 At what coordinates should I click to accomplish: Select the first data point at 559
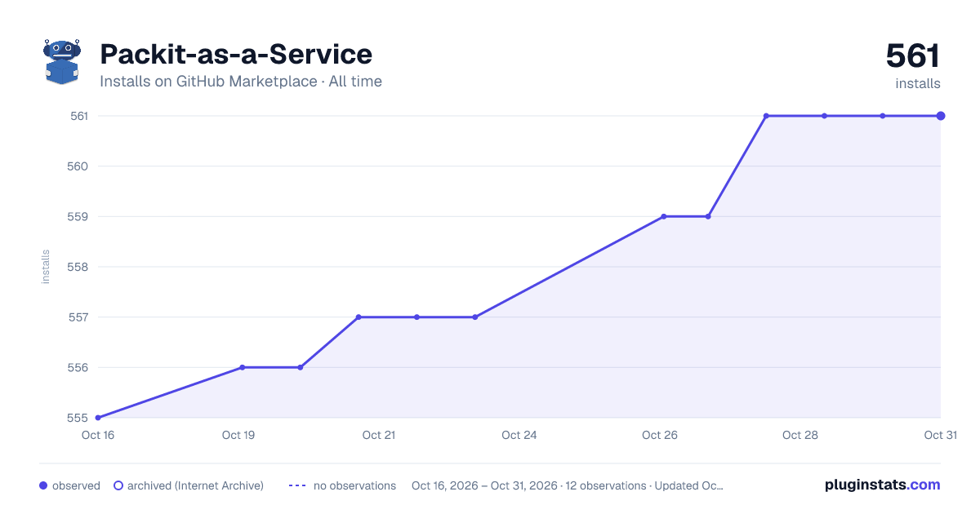click(664, 216)
